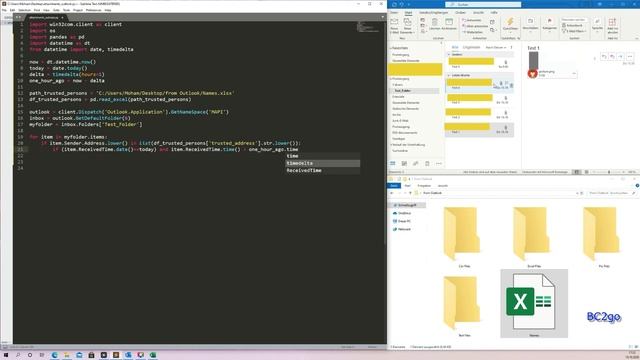This screenshot has height=360, width=640.
Task: Collapse the Gestern message group
Action: 449,54
